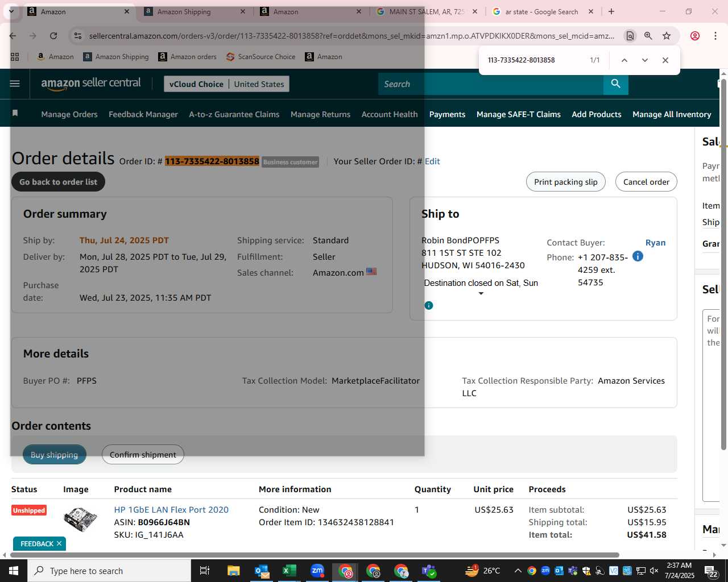728x582 pixels.
Task: Show hidden system tray icons
Action: 518,571
